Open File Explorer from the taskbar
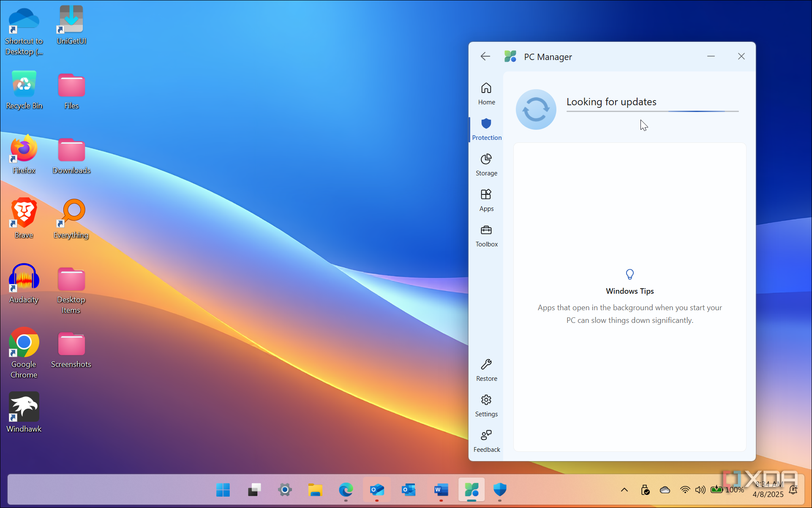The width and height of the screenshot is (812, 508). [315, 490]
